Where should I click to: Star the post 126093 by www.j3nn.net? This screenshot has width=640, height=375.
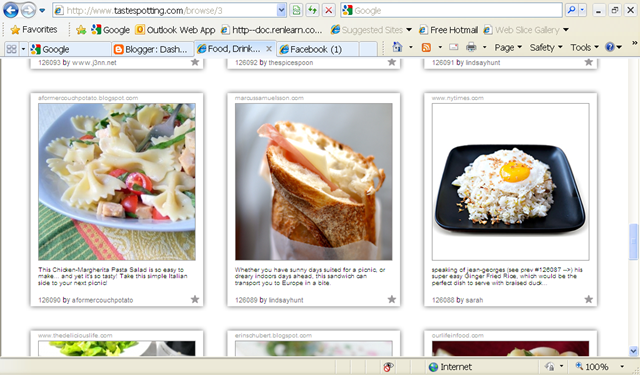[195, 62]
